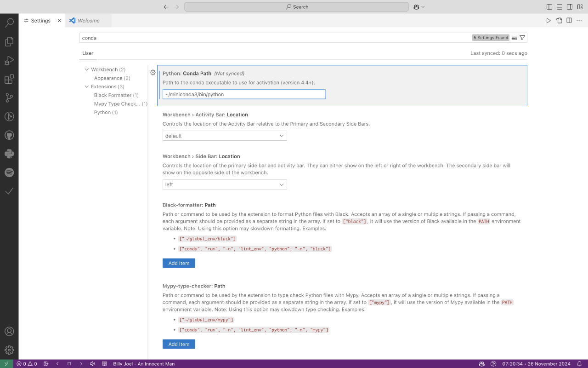
Task: Open the Spotify sidebar icon
Action: click(9, 172)
